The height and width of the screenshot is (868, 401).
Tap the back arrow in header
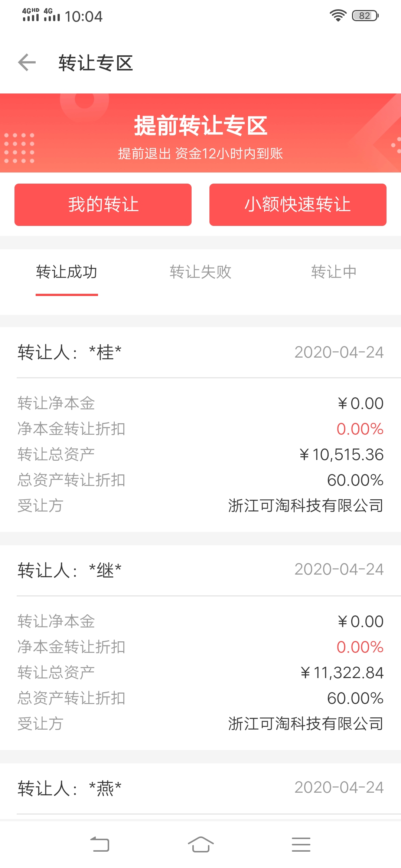click(x=27, y=62)
